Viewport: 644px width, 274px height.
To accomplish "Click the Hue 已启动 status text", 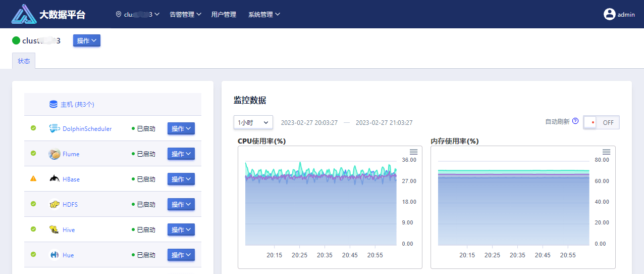I will (146, 255).
